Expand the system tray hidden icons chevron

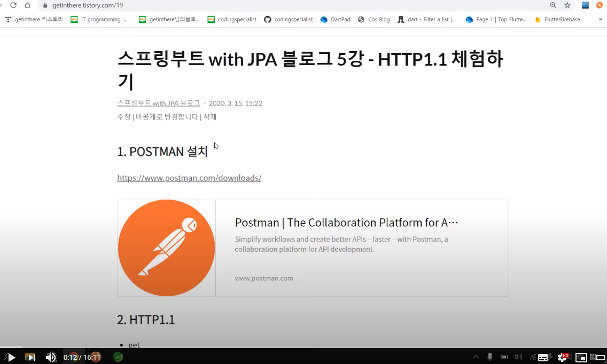476,357
